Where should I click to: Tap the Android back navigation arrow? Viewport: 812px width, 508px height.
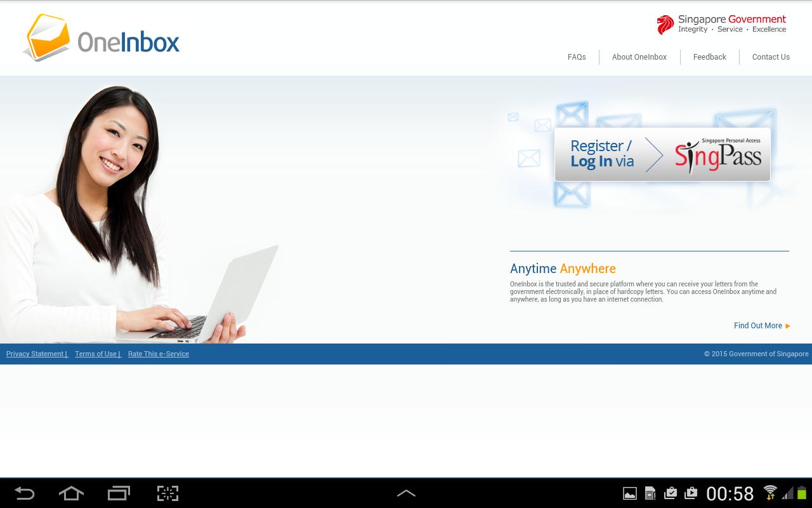(24, 493)
